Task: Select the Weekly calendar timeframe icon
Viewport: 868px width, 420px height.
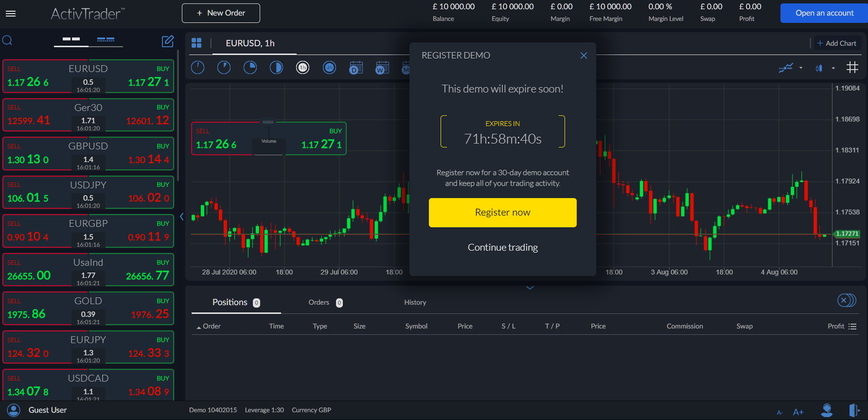Action: [x=382, y=68]
